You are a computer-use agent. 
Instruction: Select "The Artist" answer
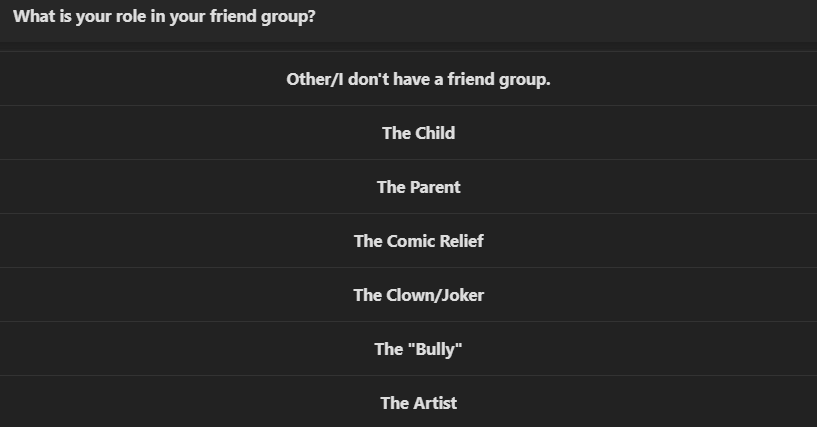click(x=418, y=403)
